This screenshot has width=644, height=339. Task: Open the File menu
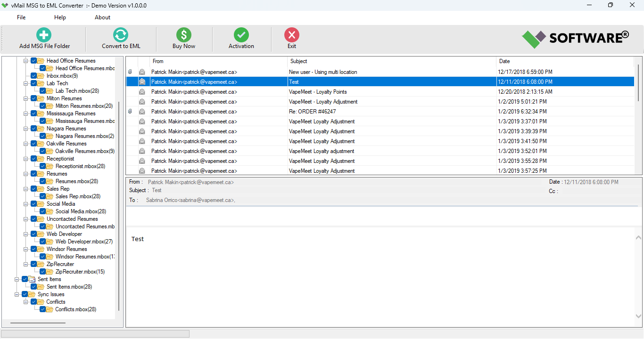[21, 17]
